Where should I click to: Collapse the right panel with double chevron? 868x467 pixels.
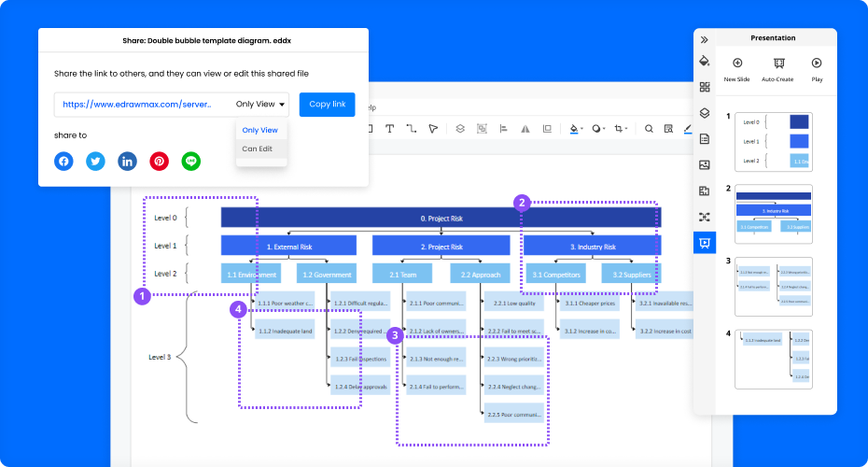click(705, 39)
